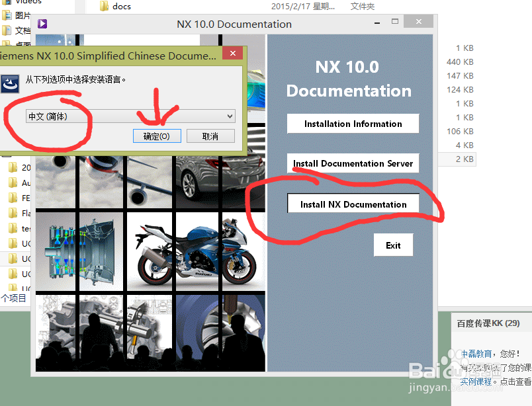The height and width of the screenshot is (406, 532).
Task: Select the folder starting with 20
Action: tap(19, 167)
